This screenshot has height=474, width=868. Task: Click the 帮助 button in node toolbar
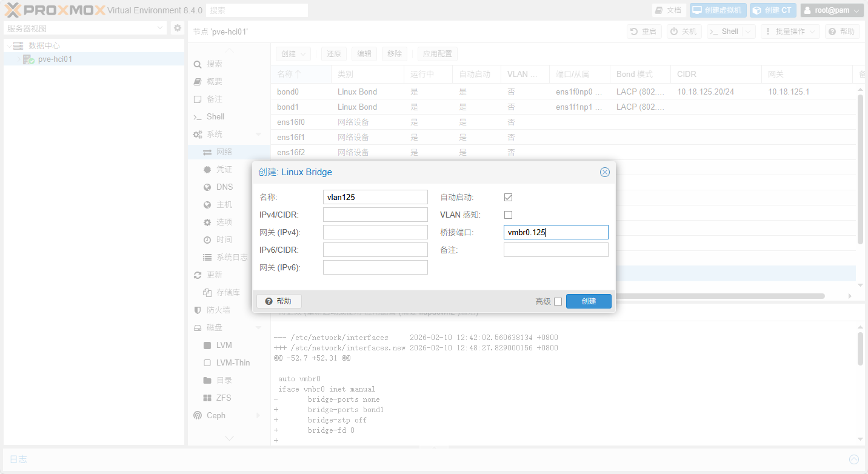[x=843, y=32]
